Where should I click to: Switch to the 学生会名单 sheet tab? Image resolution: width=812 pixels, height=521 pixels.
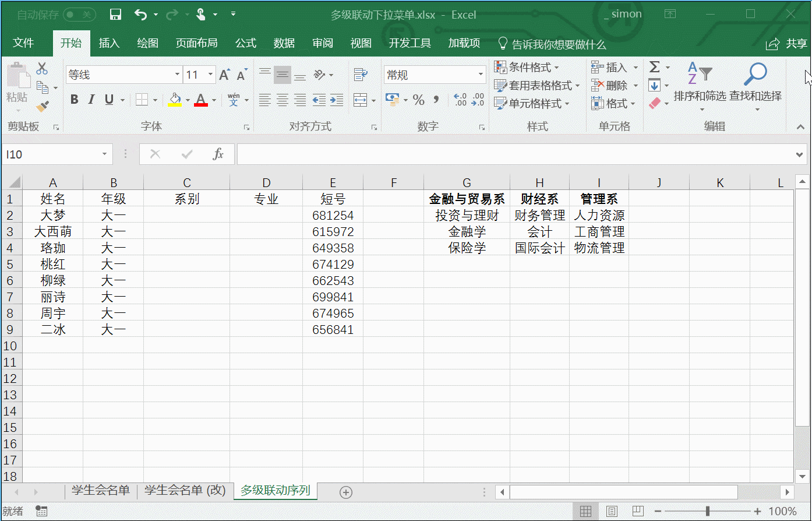coord(100,491)
